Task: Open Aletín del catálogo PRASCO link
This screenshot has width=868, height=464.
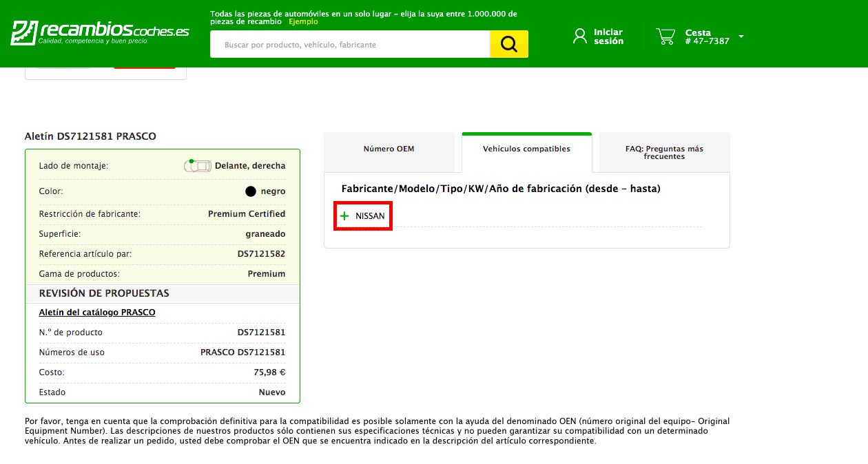Action: click(97, 313)
